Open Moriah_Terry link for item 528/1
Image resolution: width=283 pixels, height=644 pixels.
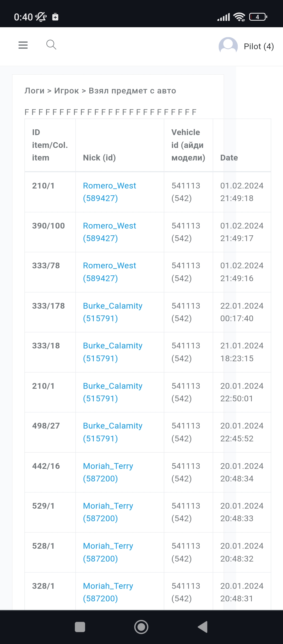(x=108, y=552)
